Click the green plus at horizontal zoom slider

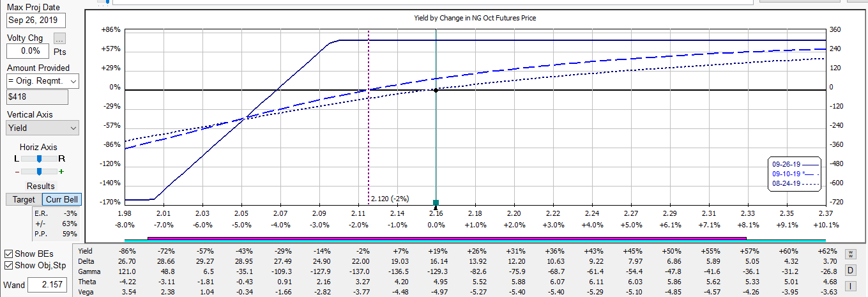(61, 171)
